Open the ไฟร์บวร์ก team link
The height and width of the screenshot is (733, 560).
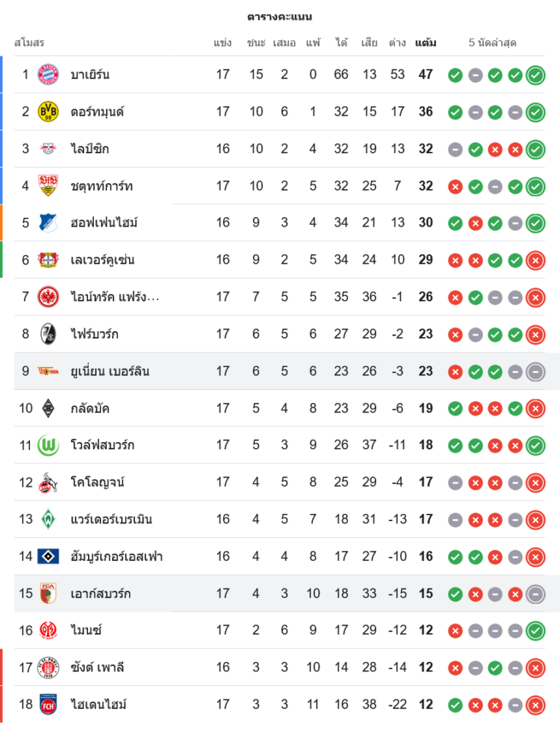coord(95,334)
